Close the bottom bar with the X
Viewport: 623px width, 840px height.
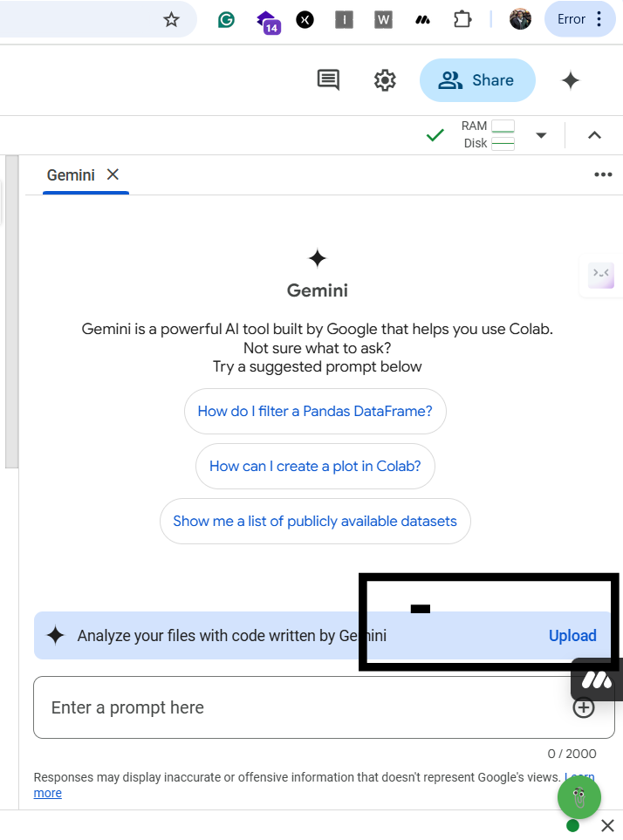coord(607,825)
